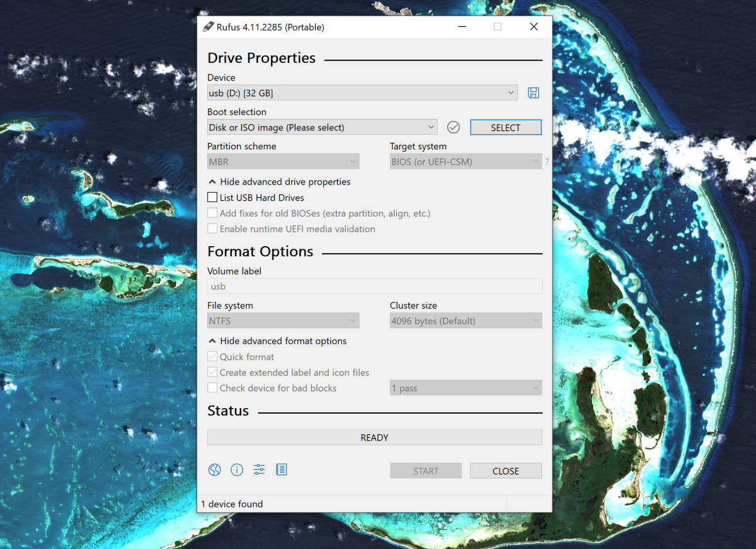Open language selection globe icon
756x549 pixels.
pos(215,470)
